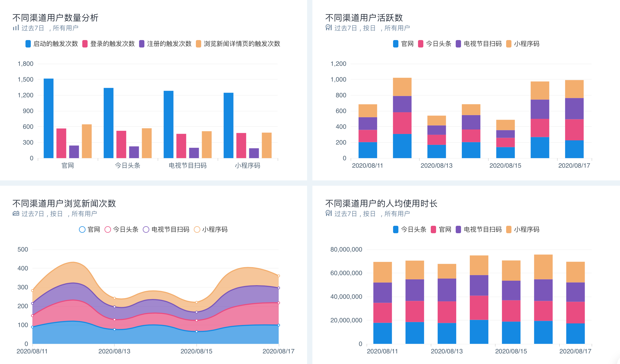Toggle 小程序码 legend in 人均使用时长 chart
The image size is (620, 364).
pyautogui.click(x=523, y=229)
